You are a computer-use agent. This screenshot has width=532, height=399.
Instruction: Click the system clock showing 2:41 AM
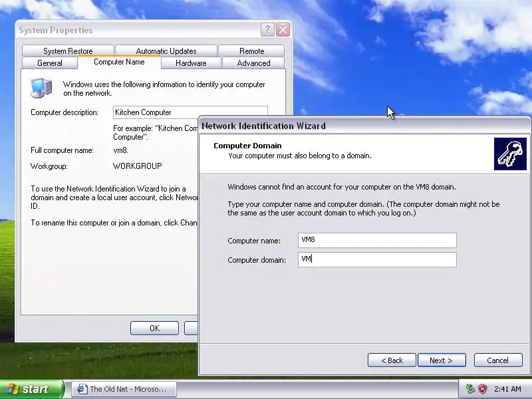pos(507,389)
